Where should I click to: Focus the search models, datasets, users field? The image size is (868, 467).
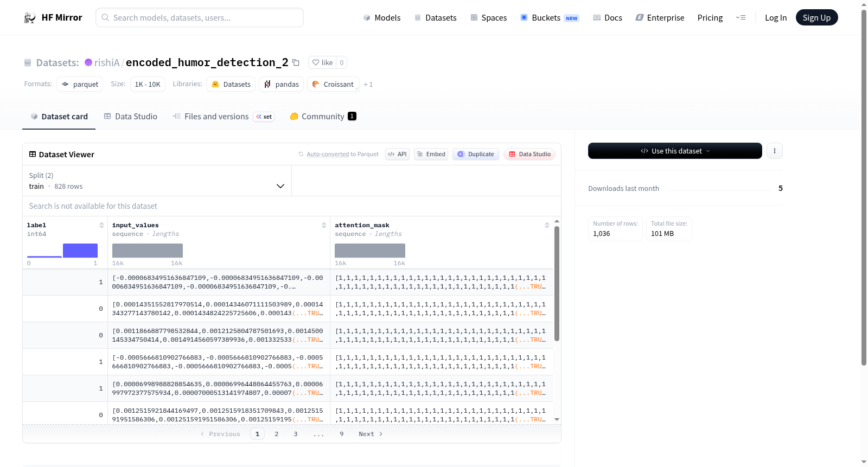pyautogui.click(x=200, y=17)
